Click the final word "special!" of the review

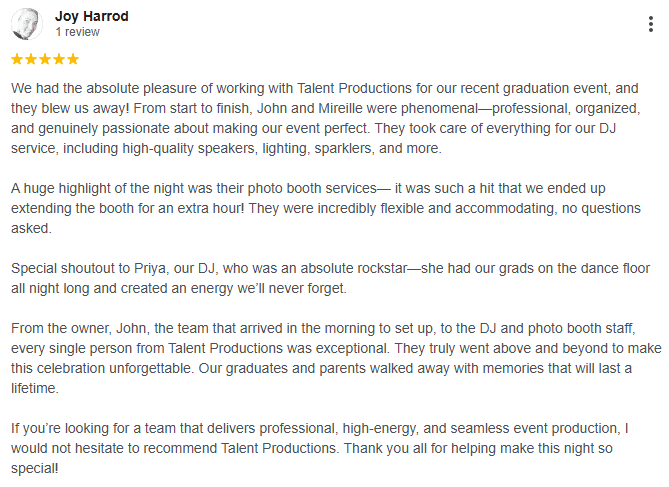point(37,469)
